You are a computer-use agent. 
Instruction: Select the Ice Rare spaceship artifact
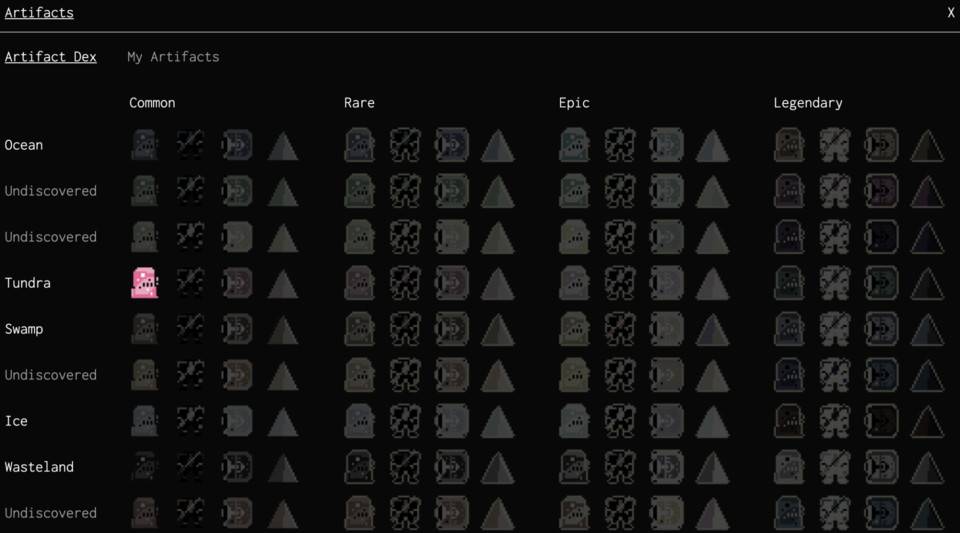pos(451,421)
